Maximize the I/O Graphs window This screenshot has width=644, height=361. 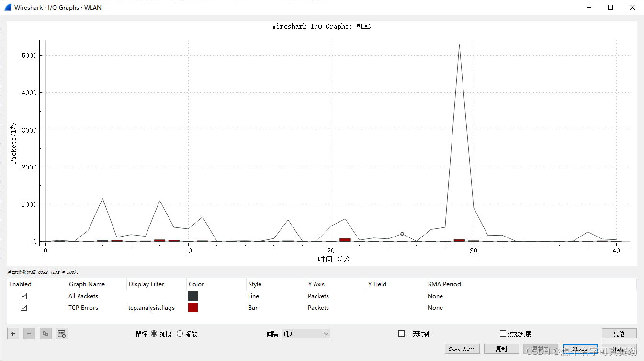point(610,7)
